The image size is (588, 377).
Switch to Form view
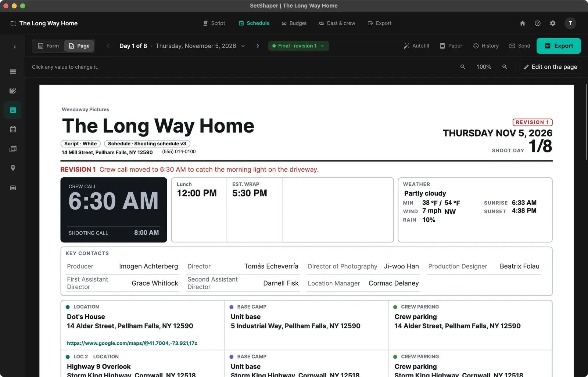pos(49,46)
